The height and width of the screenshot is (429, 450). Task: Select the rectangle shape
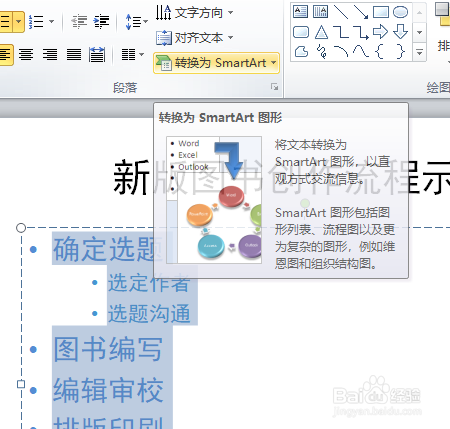[381, 12]
